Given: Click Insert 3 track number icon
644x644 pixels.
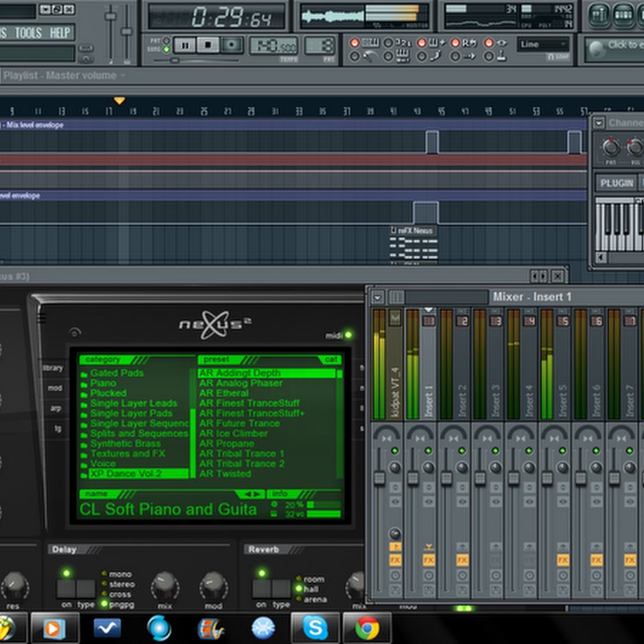Looking at the screenshot, I should click(496, 321).
